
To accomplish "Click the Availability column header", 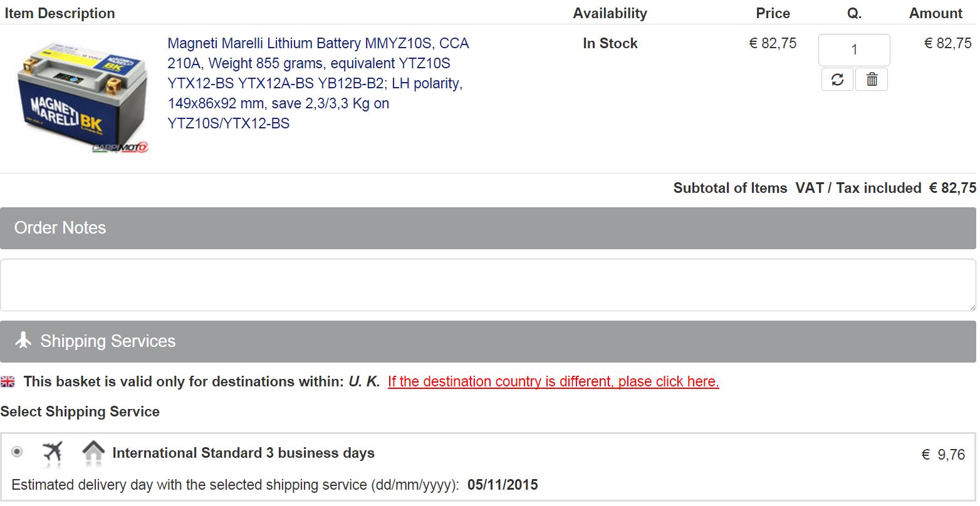I will [610, 13].
